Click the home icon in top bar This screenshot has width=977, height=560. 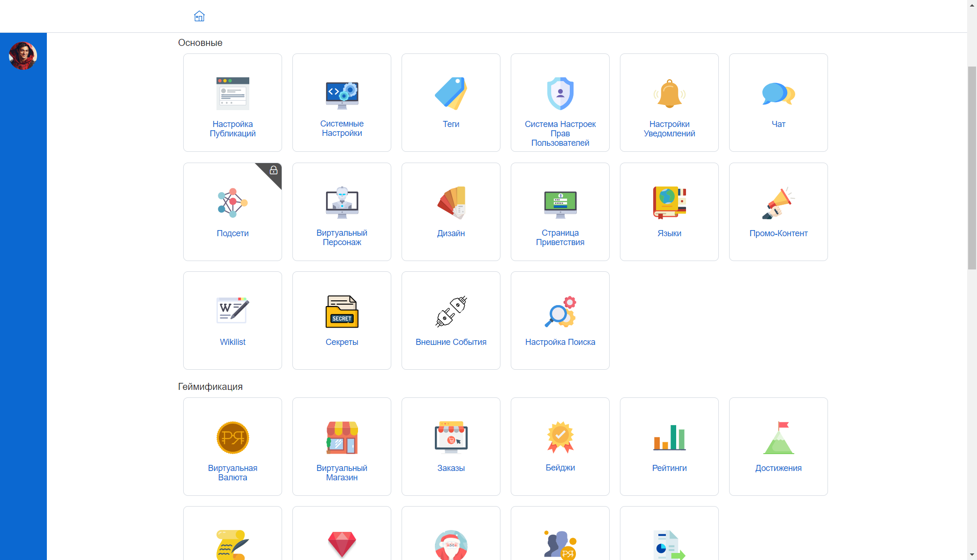point(199,16)
